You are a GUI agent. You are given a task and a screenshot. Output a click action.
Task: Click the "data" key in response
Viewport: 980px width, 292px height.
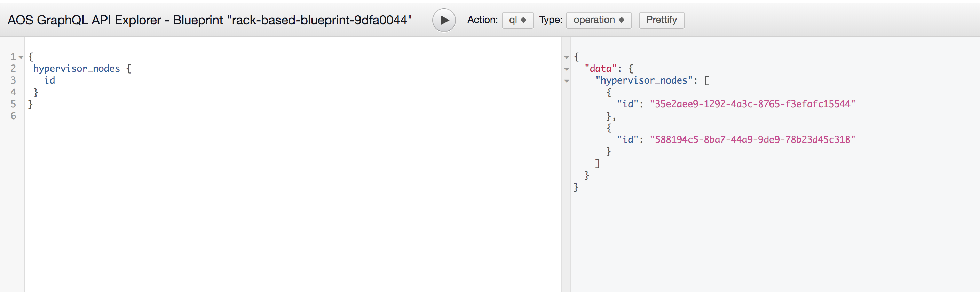(600, 69)
